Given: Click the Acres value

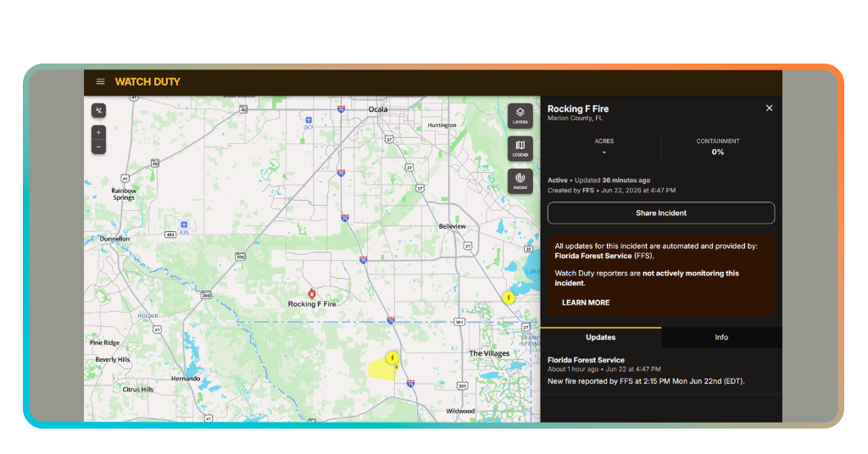Looking at the screenshot, I should click(604, 152).
